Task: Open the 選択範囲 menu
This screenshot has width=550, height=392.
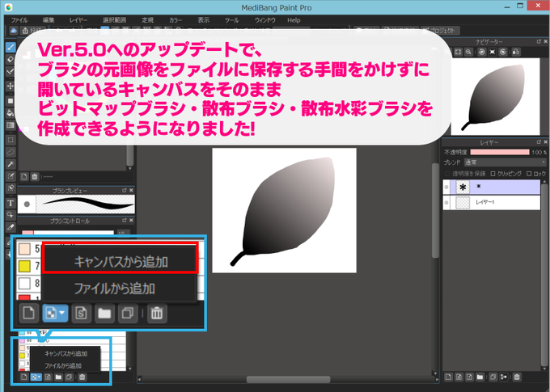Action: tap(114, 20)
